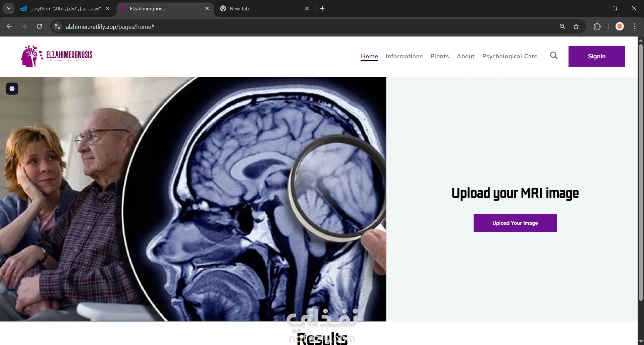Viewport: 644px width, 345px height.
Task: Minimize the browser window
Action: [x=596, y=8]
